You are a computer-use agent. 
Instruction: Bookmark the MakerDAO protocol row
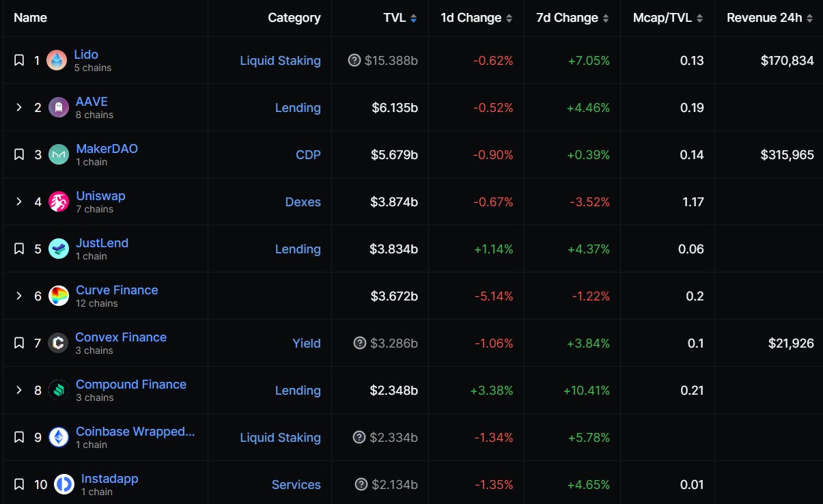coord(19,154)
